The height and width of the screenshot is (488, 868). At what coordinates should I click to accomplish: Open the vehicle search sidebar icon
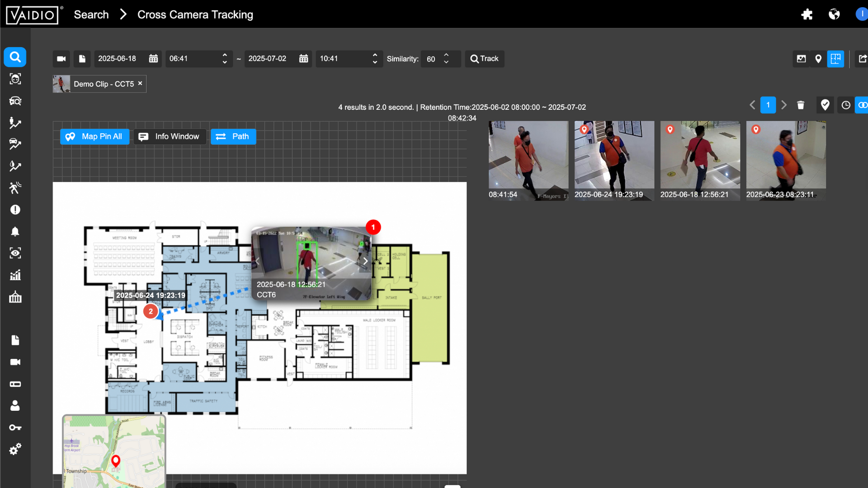[x=15, y=101]
